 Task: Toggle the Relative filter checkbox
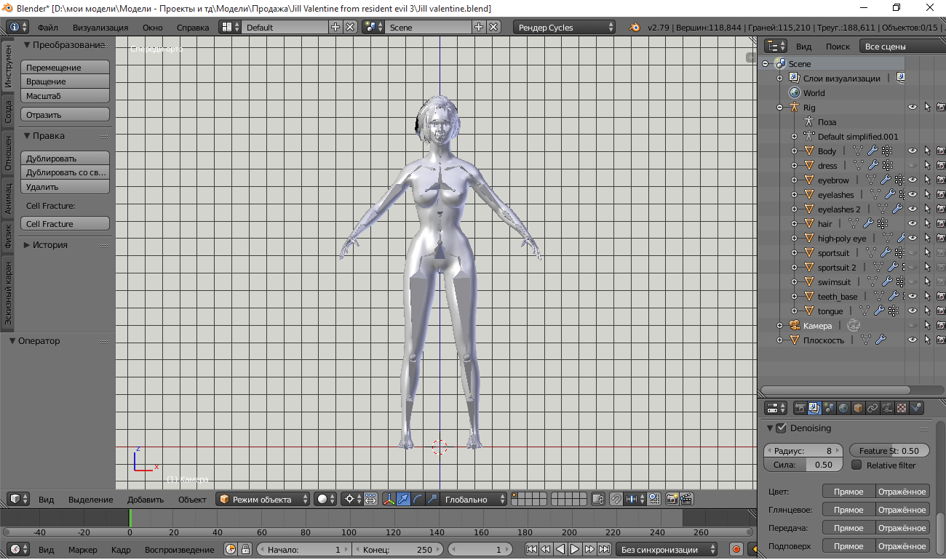pos(856,465)
